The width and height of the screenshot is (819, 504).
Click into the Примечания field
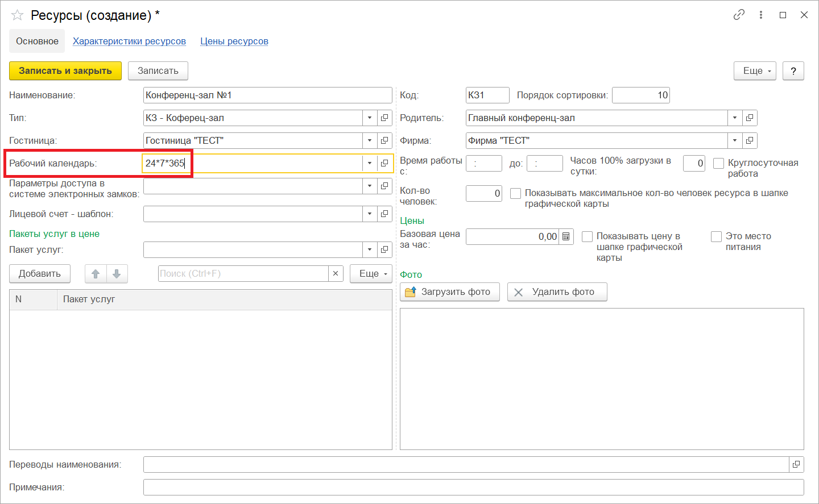point(474,487)
